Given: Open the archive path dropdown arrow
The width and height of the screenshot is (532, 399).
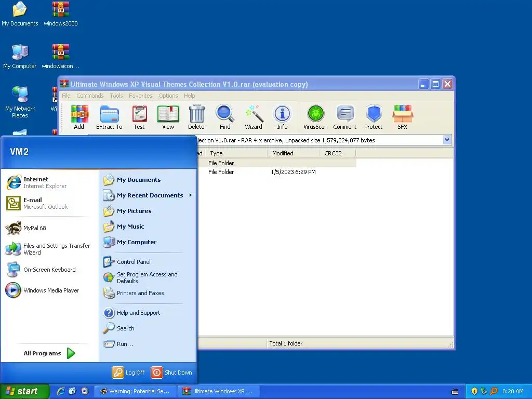Looking at the screenshot, I should pos(447,140).
